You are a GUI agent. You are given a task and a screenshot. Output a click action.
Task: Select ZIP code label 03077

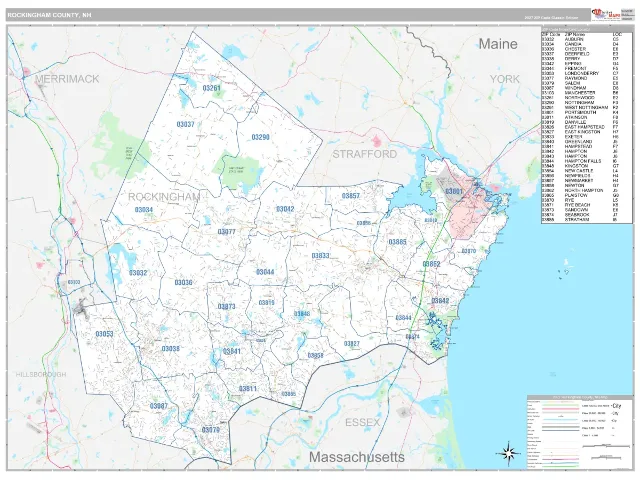coord(227,232)
